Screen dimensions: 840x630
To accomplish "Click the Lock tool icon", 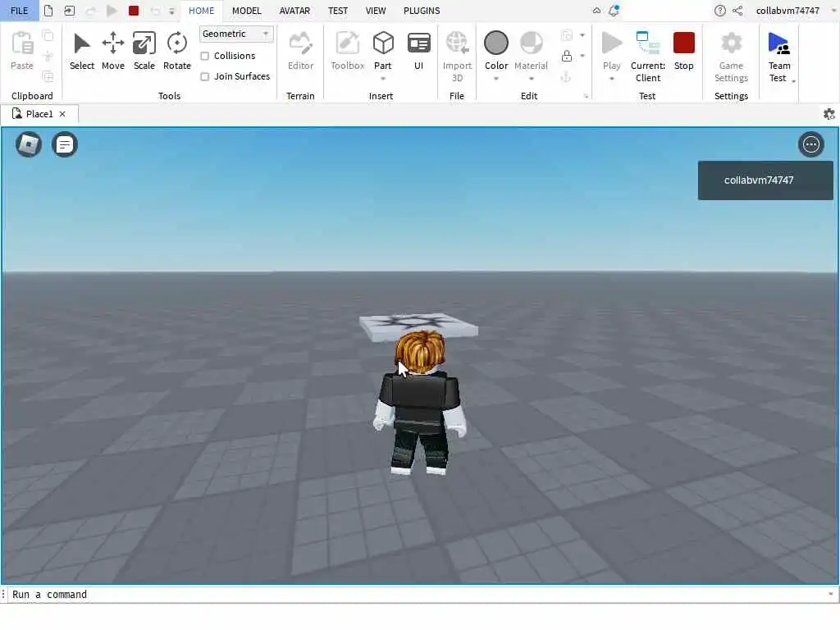I will [567, 56].
